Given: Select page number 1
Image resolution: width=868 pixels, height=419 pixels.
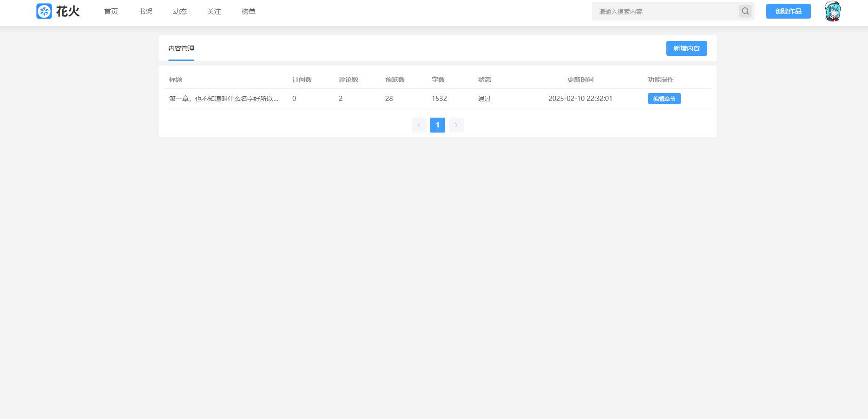Looking at the screenshot, I should click(x=438, y=125).
